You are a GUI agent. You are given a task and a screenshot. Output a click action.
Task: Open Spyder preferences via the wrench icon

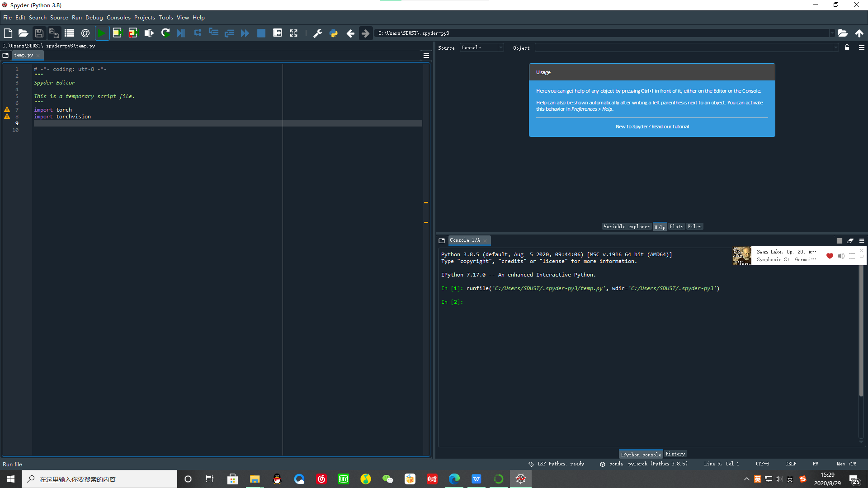[317, 33]
